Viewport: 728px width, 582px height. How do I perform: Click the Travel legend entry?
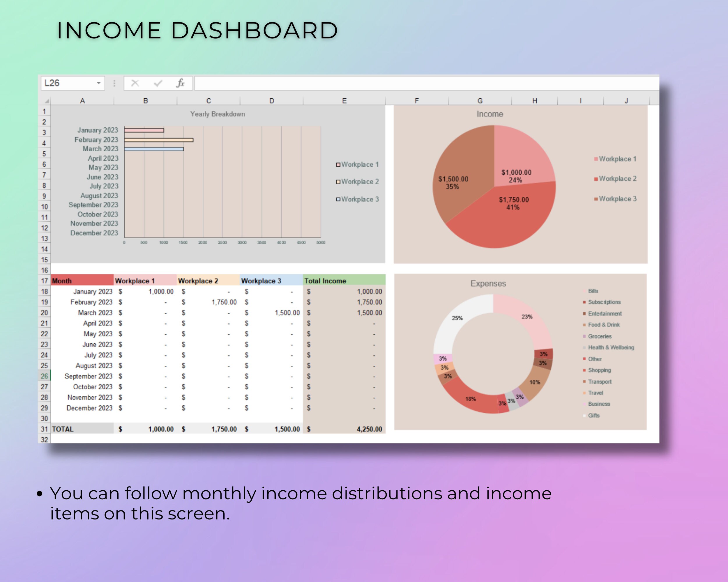pos(593,393)
